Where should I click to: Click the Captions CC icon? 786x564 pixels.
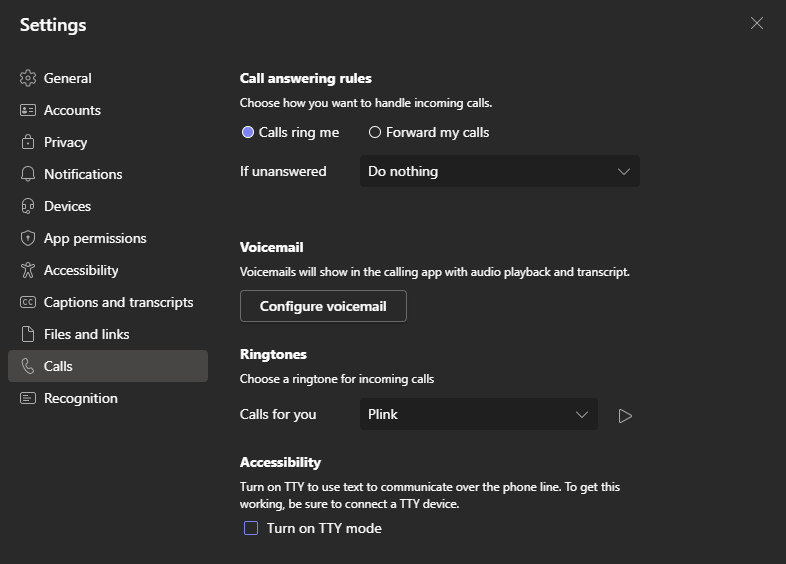(x=28, y=302)
